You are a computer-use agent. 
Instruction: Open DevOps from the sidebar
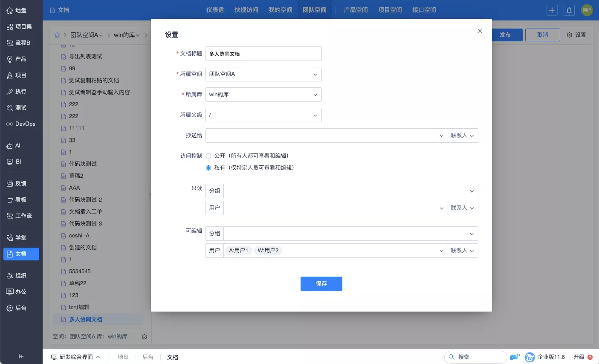point(21,124)
